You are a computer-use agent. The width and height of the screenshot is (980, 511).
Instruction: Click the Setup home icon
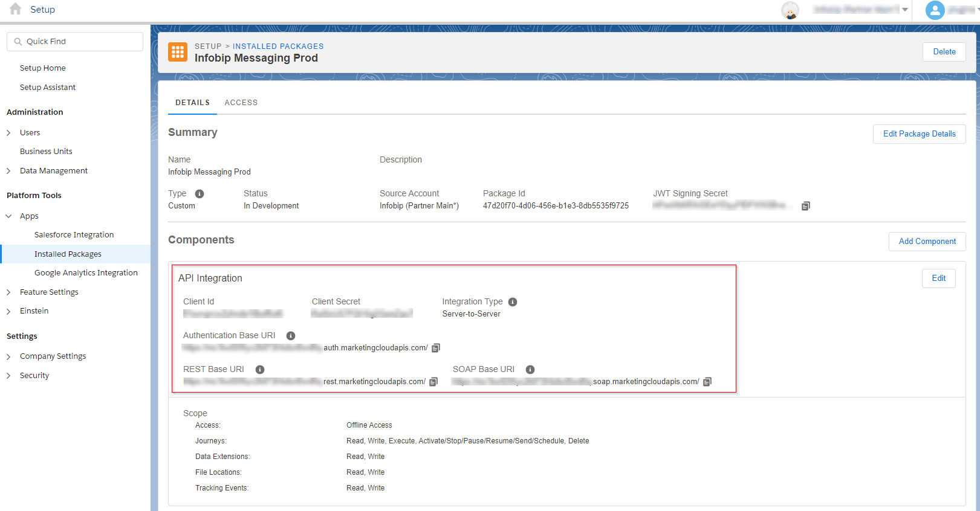(16, 9)
